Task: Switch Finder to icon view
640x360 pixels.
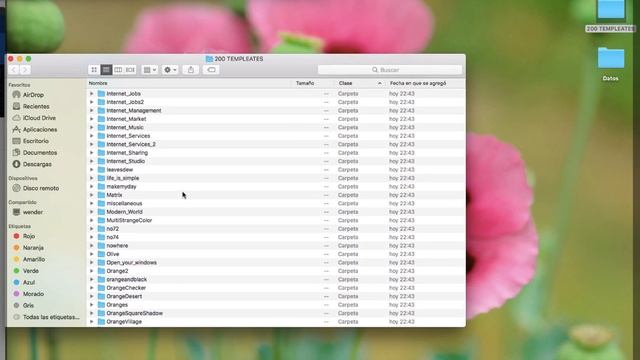Action: tap(94, 70)
